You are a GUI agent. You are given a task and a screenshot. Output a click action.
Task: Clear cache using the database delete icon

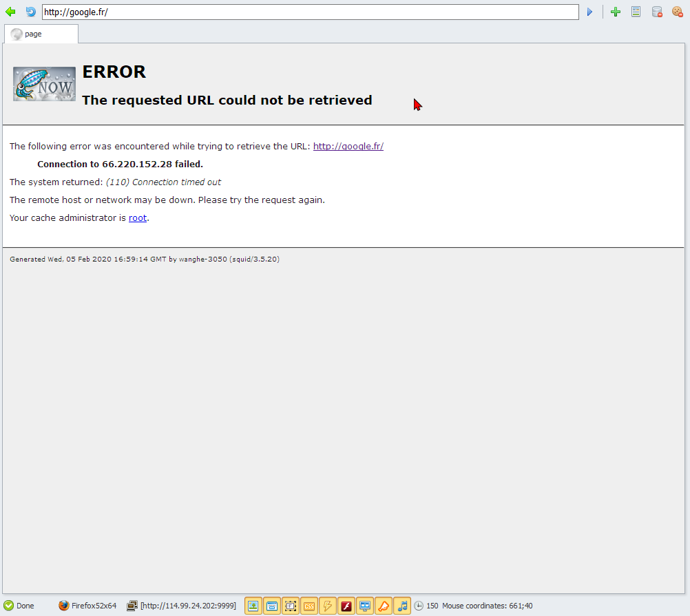(x=657, y=12)
